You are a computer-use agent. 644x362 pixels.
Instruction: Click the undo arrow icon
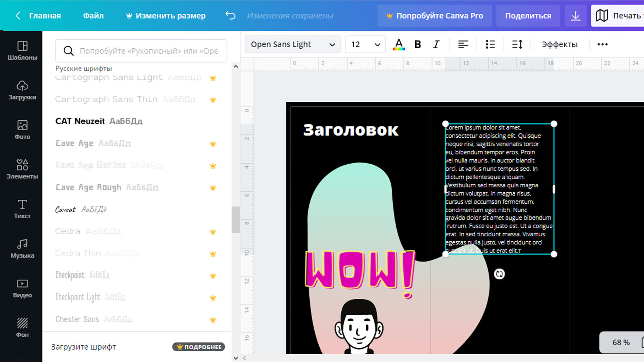click(230, 15)
